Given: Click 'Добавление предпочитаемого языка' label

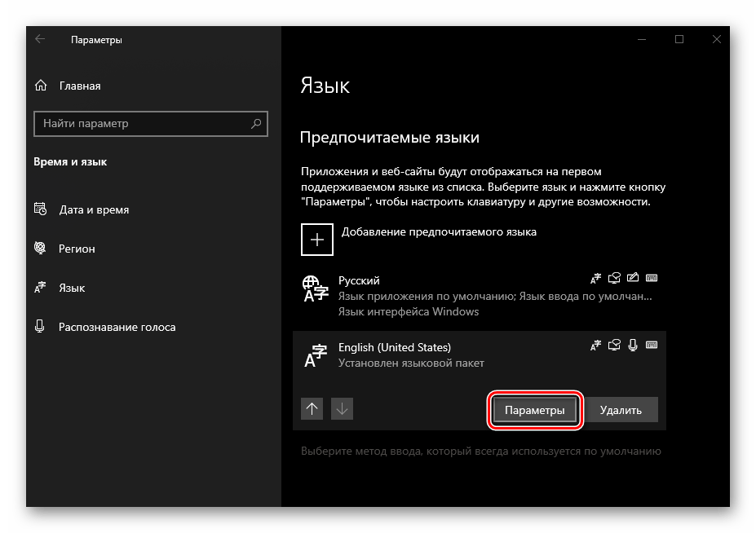Looking at the screenshot, I should [x=439, y=232].
